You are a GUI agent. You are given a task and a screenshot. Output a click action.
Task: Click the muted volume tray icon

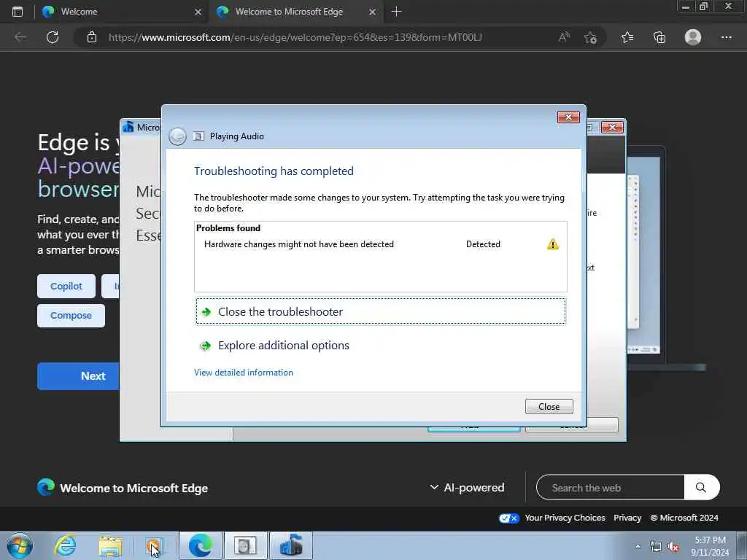[673, 547]
